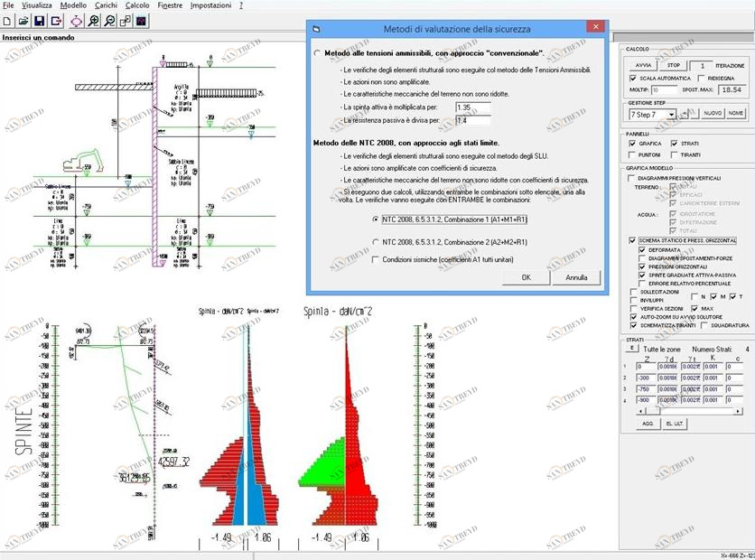The width and height of the screenshot is (755, 560).
Task: Click the active thrust multiplier field 1.35
Action: coord(473,107)
